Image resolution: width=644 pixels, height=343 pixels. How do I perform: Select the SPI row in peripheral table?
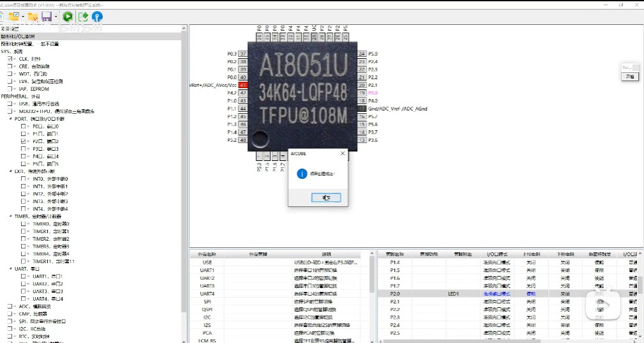[x=207, y=301]
